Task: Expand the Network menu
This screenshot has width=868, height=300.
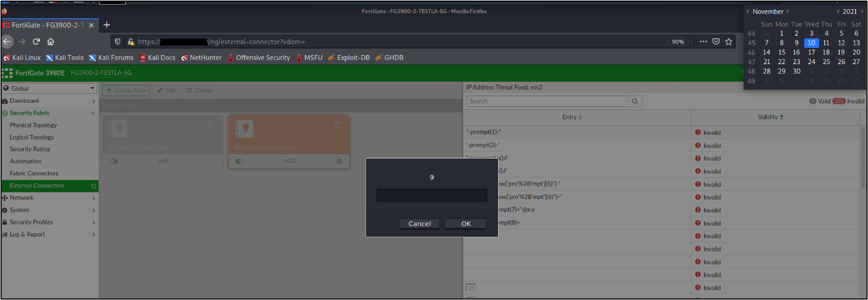Action: tap(49, 198)
